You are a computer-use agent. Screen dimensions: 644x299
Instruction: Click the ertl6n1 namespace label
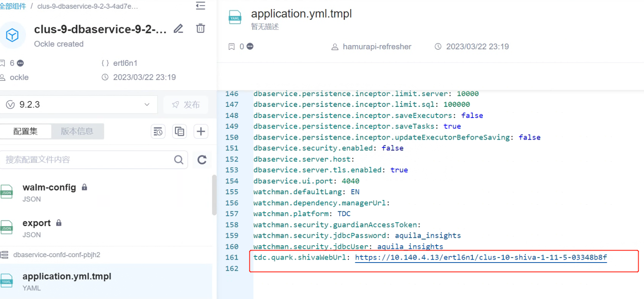[x=125, y=63]
